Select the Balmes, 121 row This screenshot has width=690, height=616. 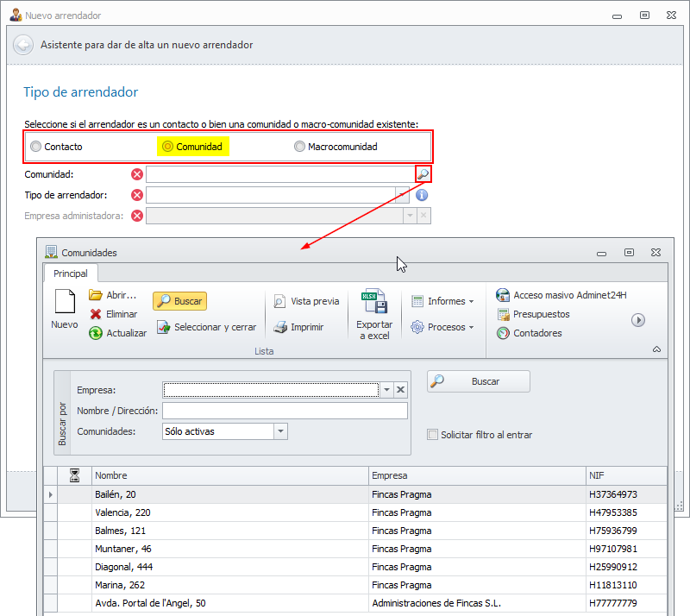355,531
